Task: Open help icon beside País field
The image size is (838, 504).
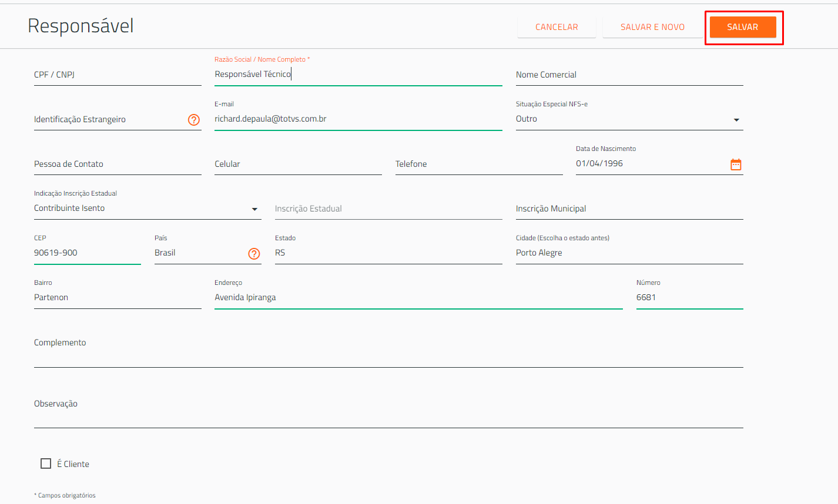Action: click(254, 254)
